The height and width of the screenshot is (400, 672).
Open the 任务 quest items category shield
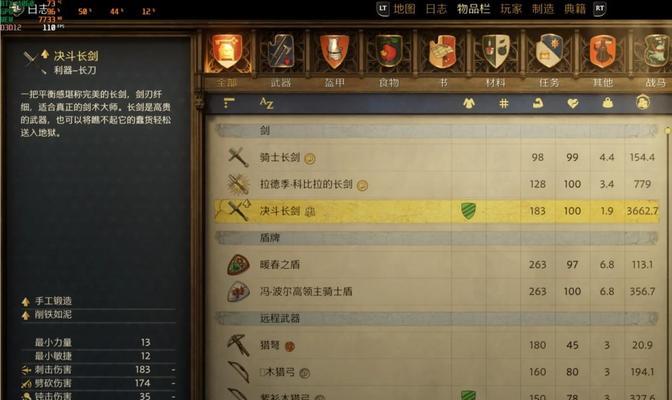tap(549, 52)
